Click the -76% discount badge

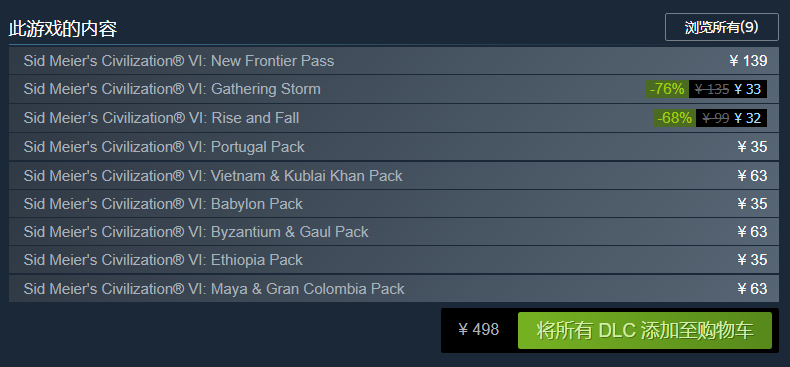click(x=667, y=89)
